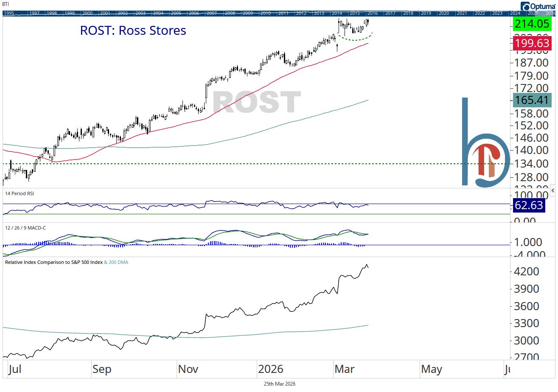This screenshot has width=558, height=392.
Task: Click the 187.00 price scale label
Action: click(x=532, y=63)
